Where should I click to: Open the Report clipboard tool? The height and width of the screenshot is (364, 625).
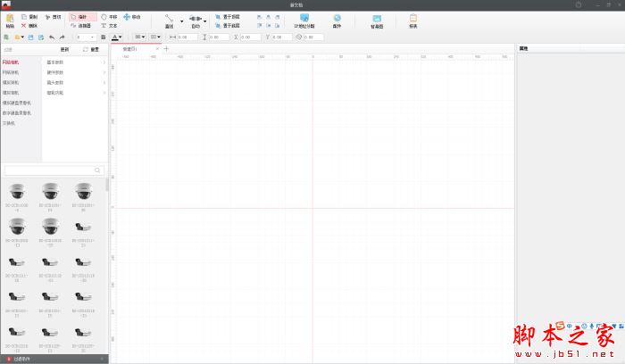(412, 21)
